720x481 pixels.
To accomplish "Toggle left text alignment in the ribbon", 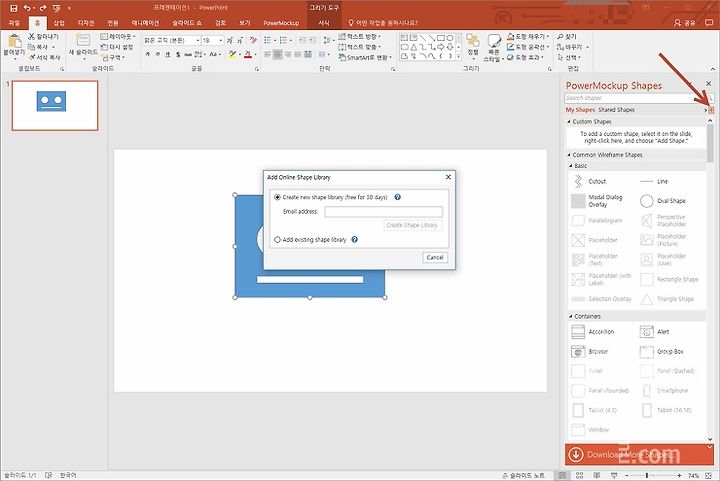I will coord(268,55).
